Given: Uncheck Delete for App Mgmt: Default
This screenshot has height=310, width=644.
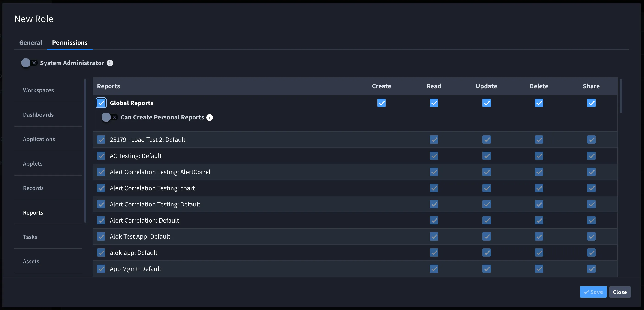Looking at the screenshot, I should 539,269.
